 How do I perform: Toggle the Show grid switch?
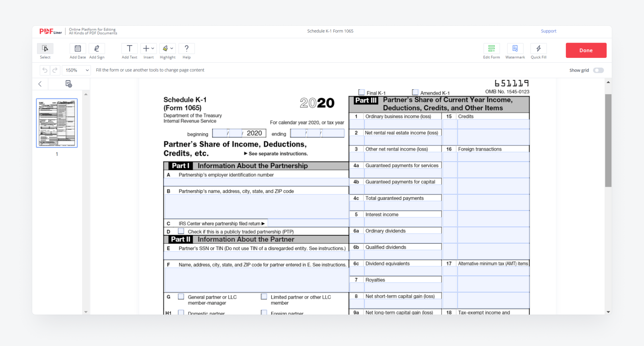point(599,70)
